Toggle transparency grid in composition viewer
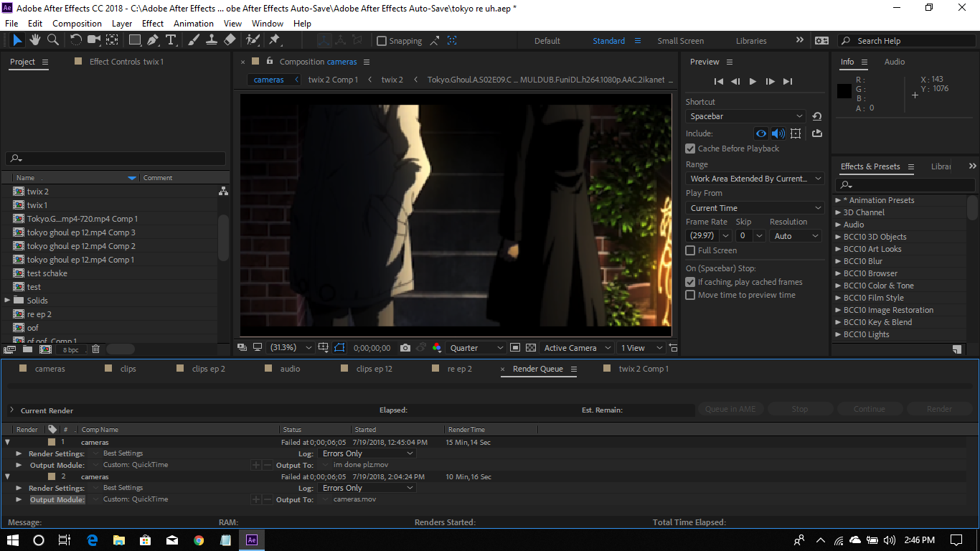 click(531, 348)
